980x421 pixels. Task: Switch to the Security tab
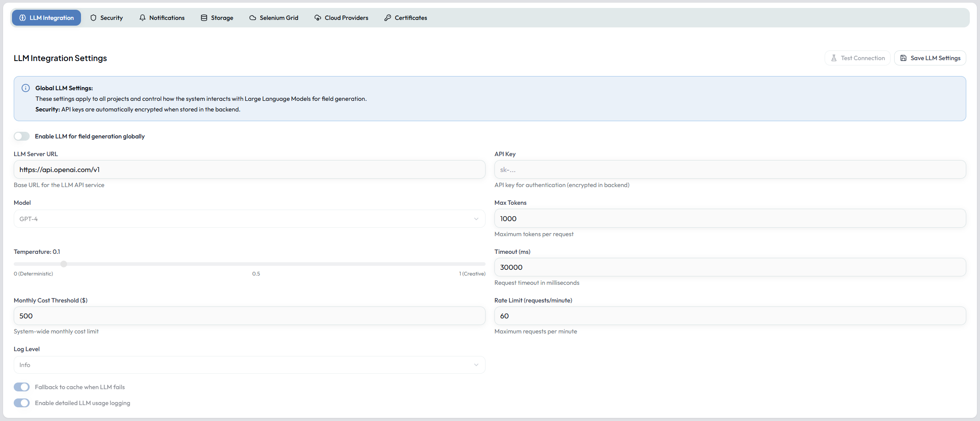point(107,18)
